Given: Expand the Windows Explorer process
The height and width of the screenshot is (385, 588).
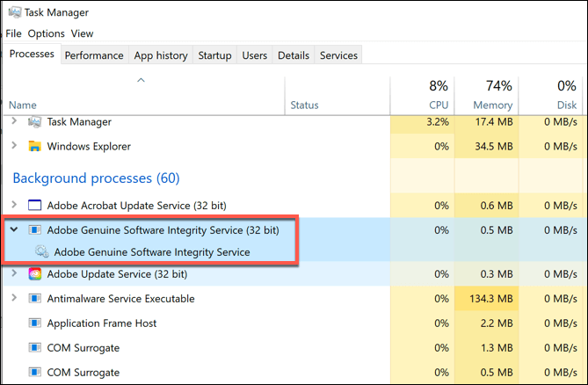Looking at the screenshot, I should pyautogui.click(x=13, y=147).
